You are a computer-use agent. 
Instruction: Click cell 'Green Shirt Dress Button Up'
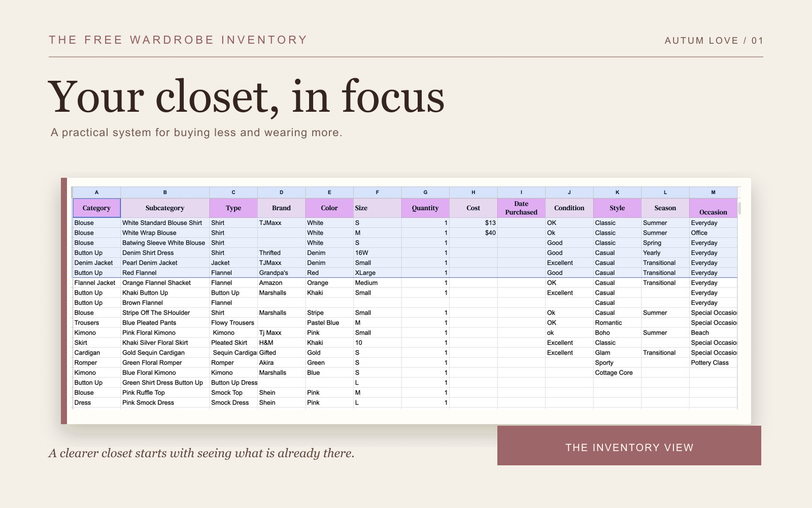(165, 383)
